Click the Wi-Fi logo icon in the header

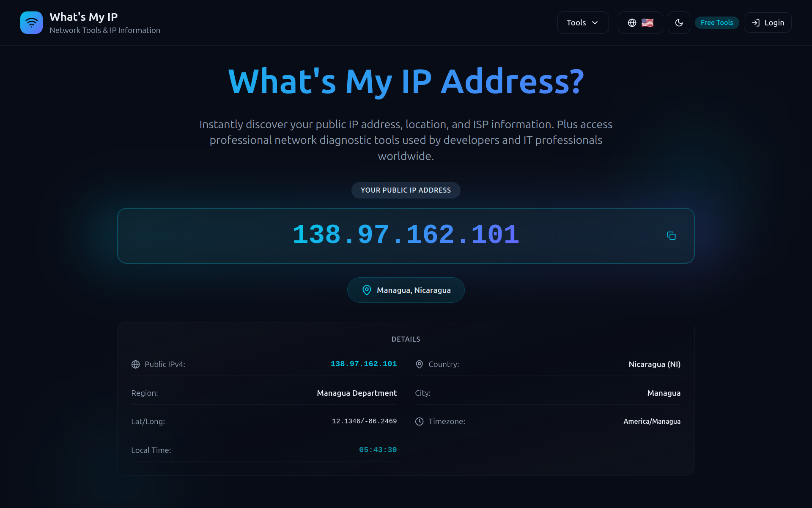click(x=31, y=22)
